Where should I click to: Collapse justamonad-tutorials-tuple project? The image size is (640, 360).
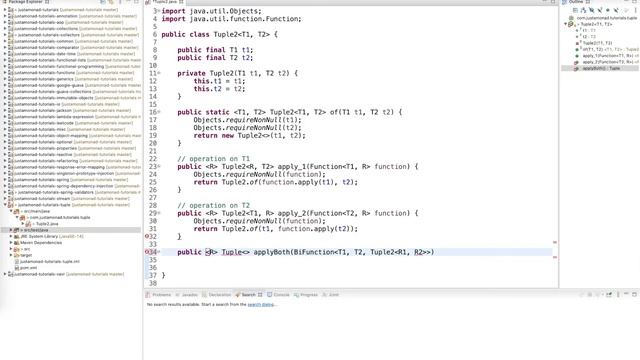[5, 205]
